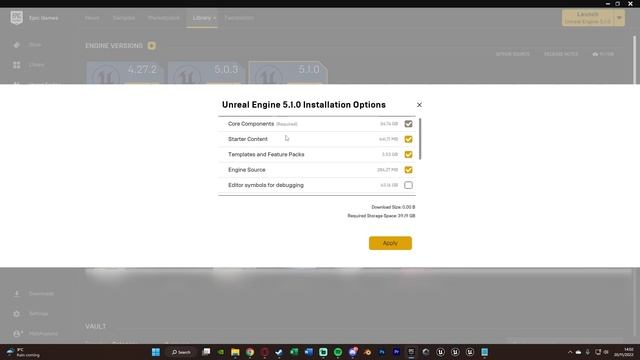This screenshot has width=640, height=360.
Task: Click the weather widget on taskbar
Action: pos(22,352)
